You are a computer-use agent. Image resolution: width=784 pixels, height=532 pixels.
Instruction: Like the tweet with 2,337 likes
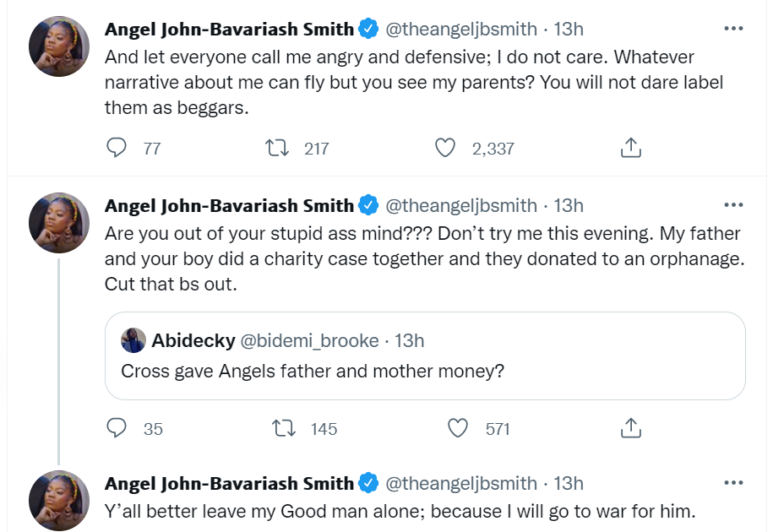coord(445,149)
